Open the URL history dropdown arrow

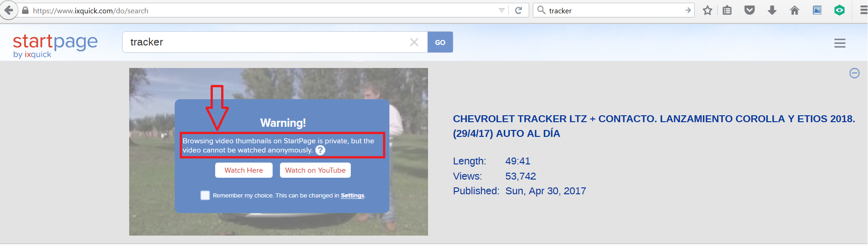click(x=502, y=11)
